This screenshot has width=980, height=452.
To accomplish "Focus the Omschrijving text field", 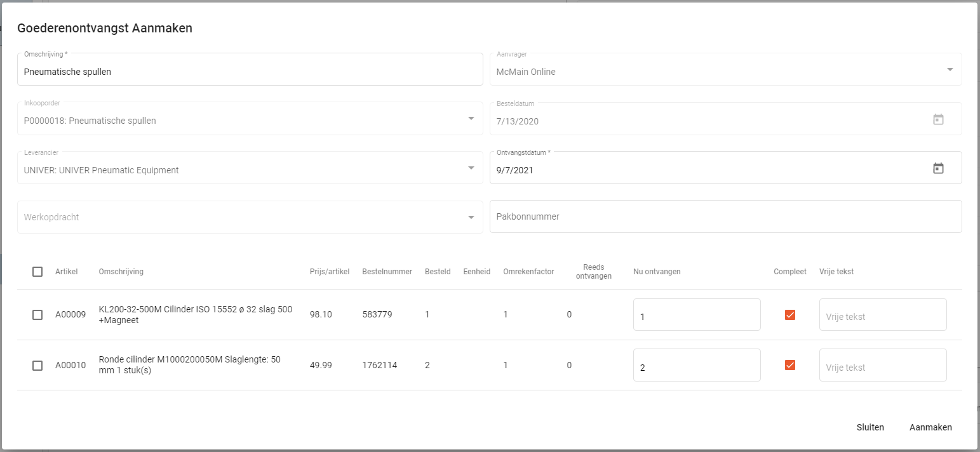I will tap(250, 72).
